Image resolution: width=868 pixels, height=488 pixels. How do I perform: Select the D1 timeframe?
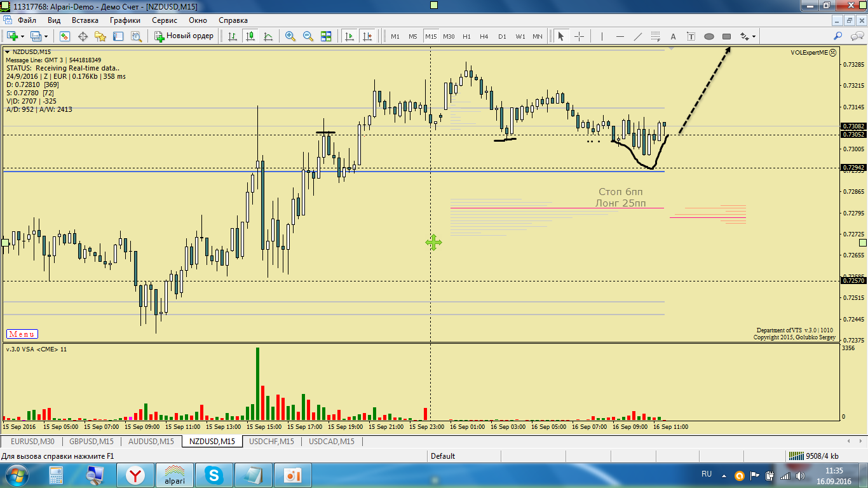502,36
